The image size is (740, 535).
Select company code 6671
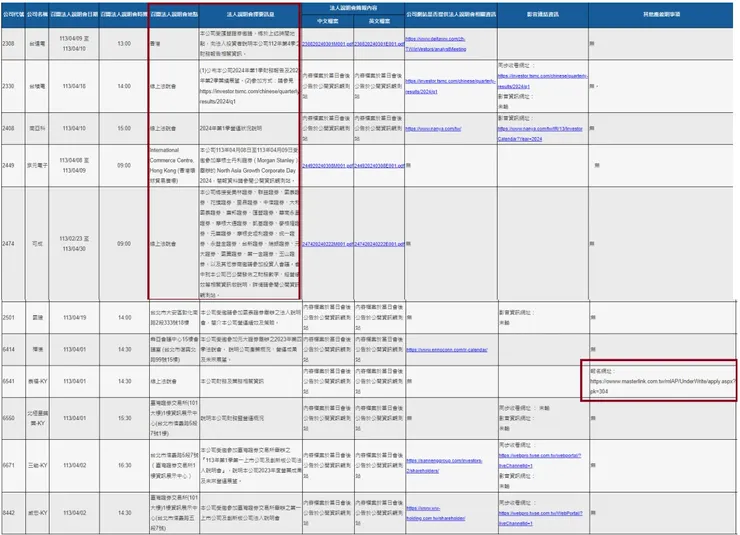(x=8, y=466)
